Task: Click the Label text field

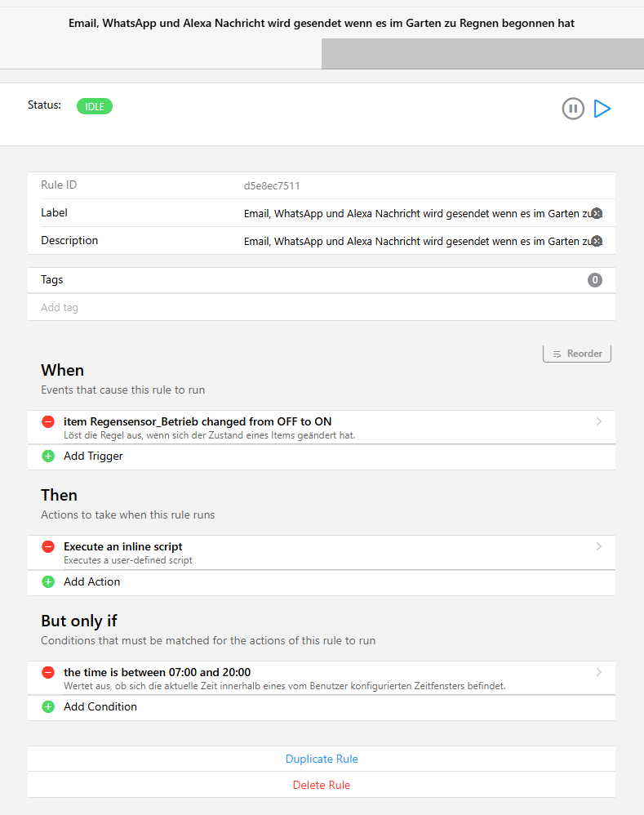Action: tap(415, 213)
